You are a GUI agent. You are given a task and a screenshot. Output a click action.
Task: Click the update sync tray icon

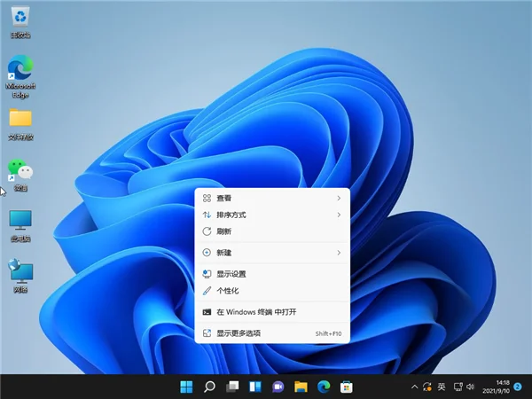[427, 387]
